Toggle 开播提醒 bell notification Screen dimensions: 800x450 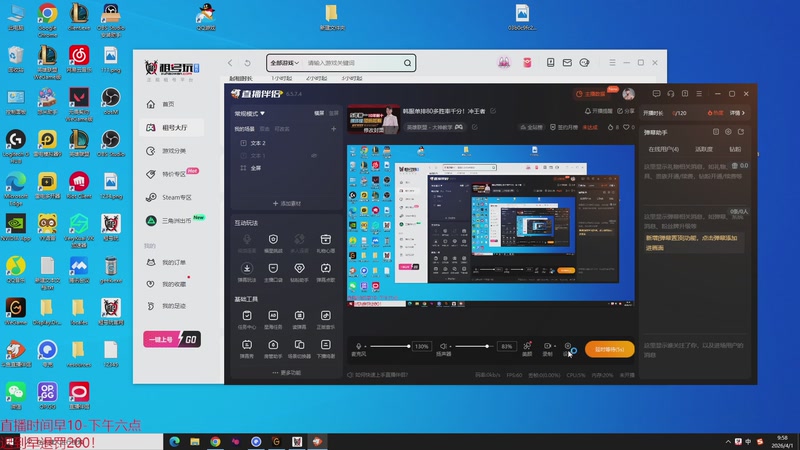point(598,111)
